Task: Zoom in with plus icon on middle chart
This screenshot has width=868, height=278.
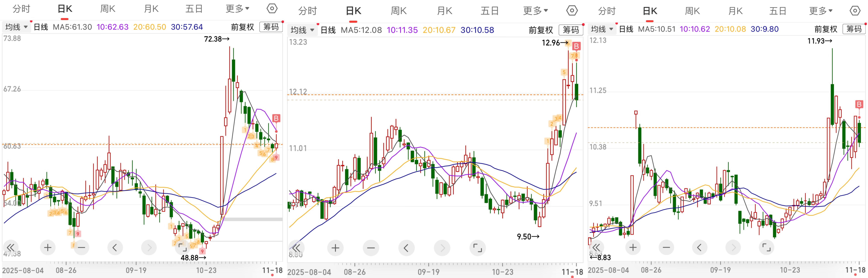Action: (335, 248)
